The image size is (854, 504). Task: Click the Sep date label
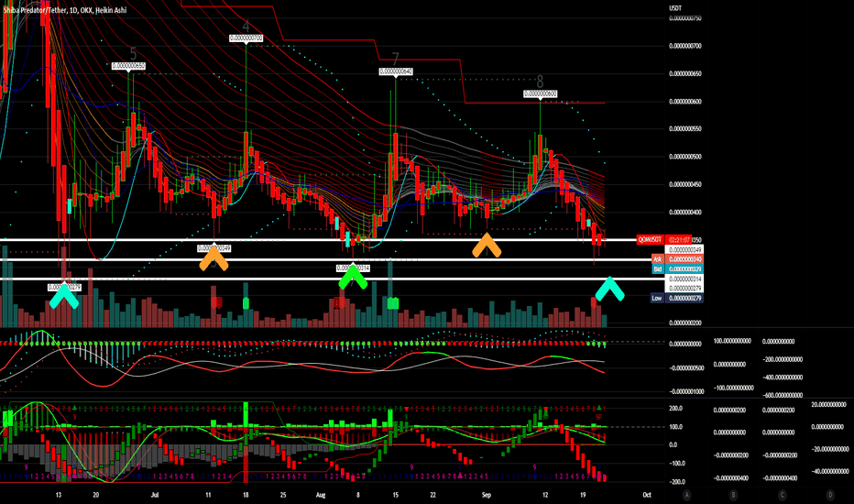[487, 495]
